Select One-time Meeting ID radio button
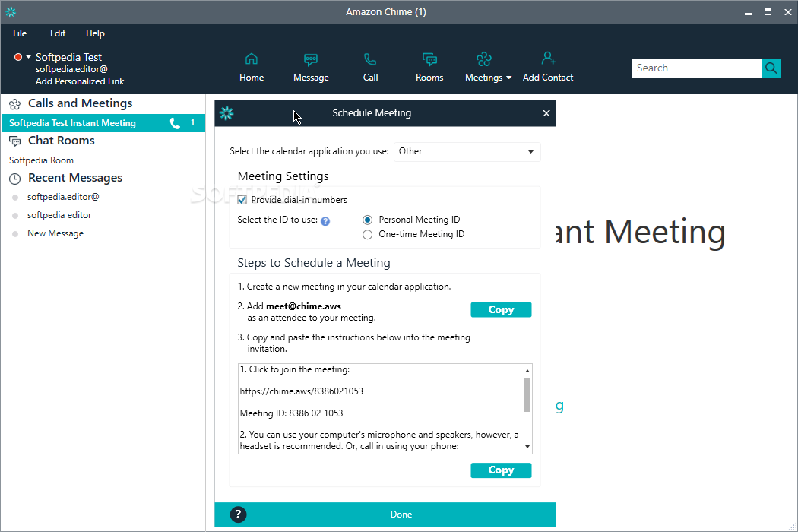798x532 pixels. [x=367, y=235]
